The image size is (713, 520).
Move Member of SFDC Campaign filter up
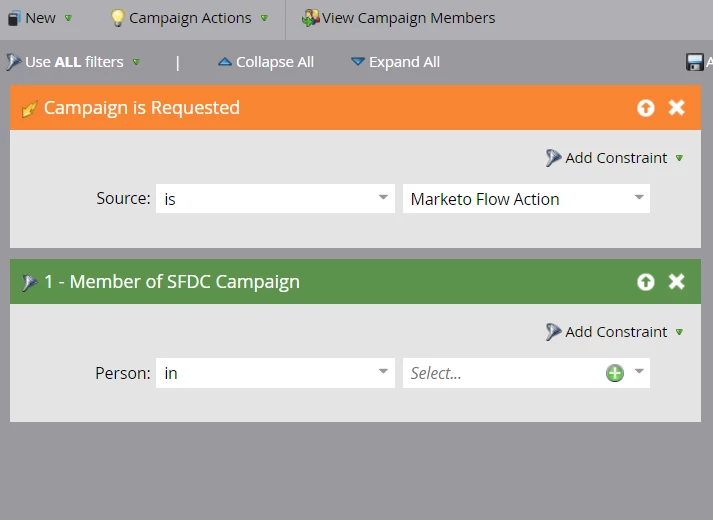click(x=646, y=282)
